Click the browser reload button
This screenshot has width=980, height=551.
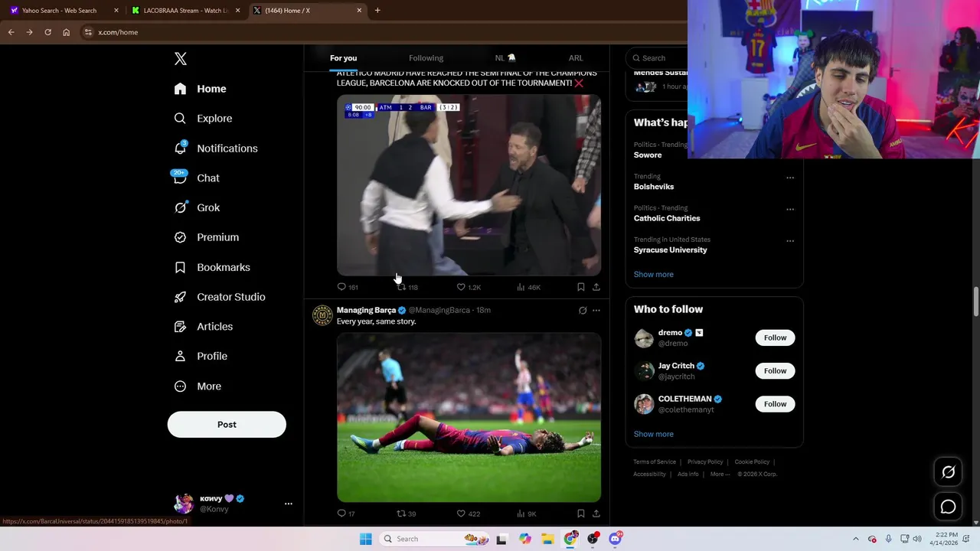pos(47,32)
